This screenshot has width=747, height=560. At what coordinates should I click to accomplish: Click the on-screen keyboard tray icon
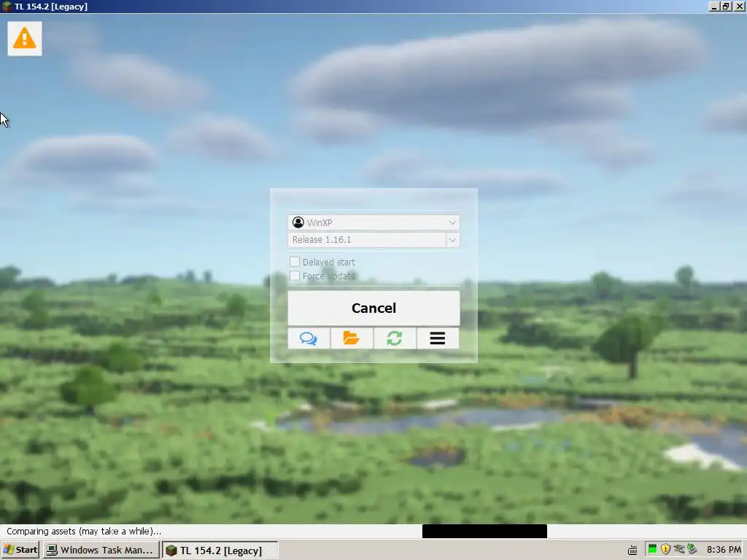click(632, 551)
